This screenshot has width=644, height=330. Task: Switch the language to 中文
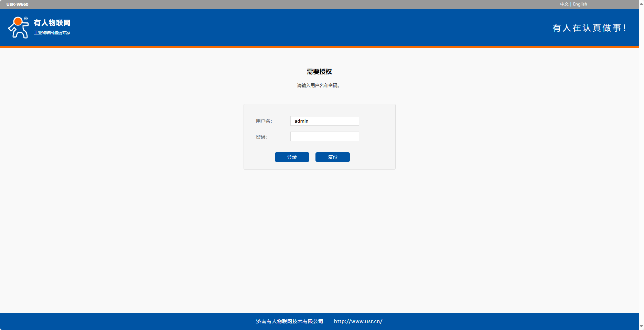(564, 4)
